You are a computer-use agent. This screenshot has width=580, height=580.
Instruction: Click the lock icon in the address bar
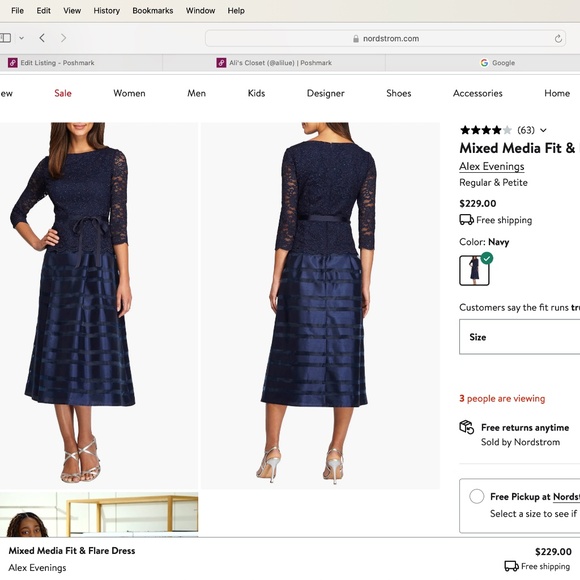click(356, 39)
